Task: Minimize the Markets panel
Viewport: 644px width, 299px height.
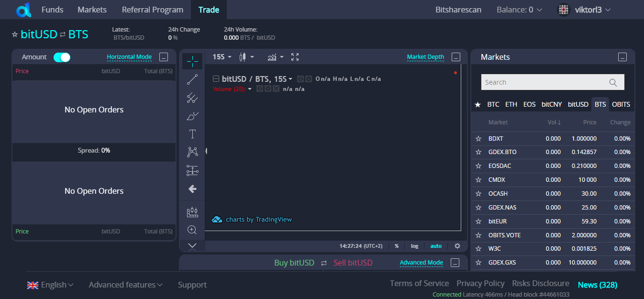Action: 622,57
